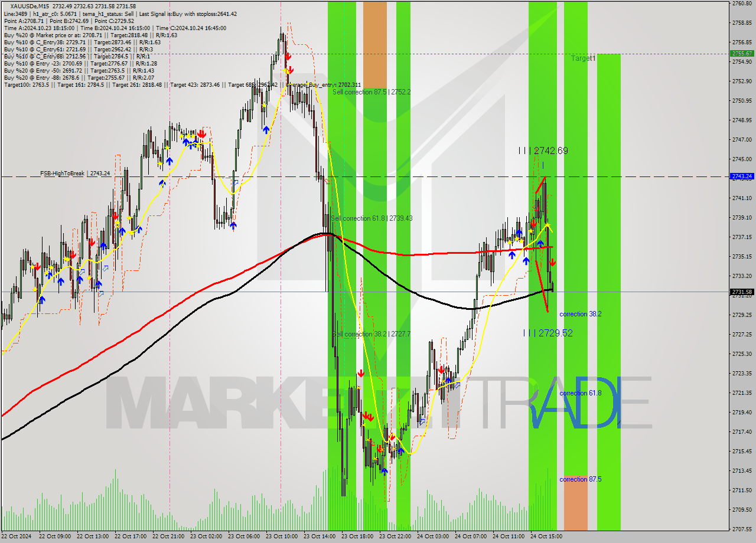Click the 2760.80 price axis value
The width and height of the screenshot is (756, 543).
[742, 4]
